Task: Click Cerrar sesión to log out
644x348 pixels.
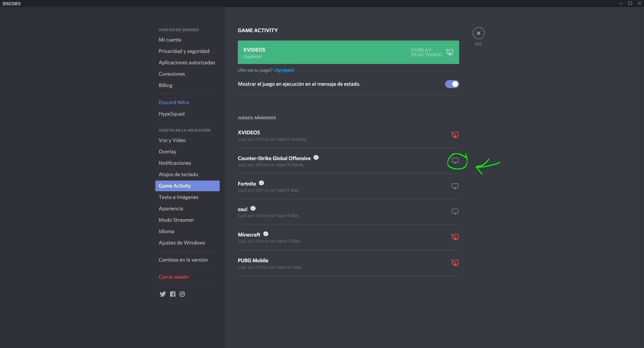Action: click(x=174, y=277)
